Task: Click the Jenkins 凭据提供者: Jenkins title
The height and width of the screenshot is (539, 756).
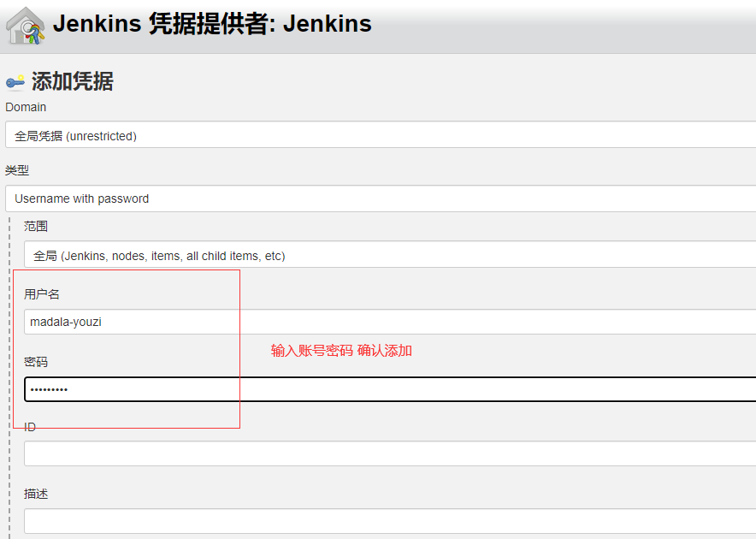Action: [212, 24]
